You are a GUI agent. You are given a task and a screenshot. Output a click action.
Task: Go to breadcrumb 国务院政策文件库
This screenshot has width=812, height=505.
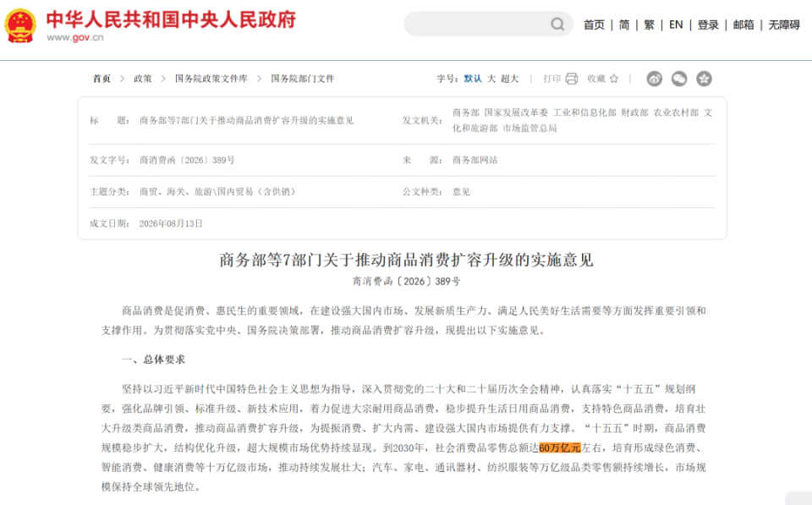(x=211, y=79)
